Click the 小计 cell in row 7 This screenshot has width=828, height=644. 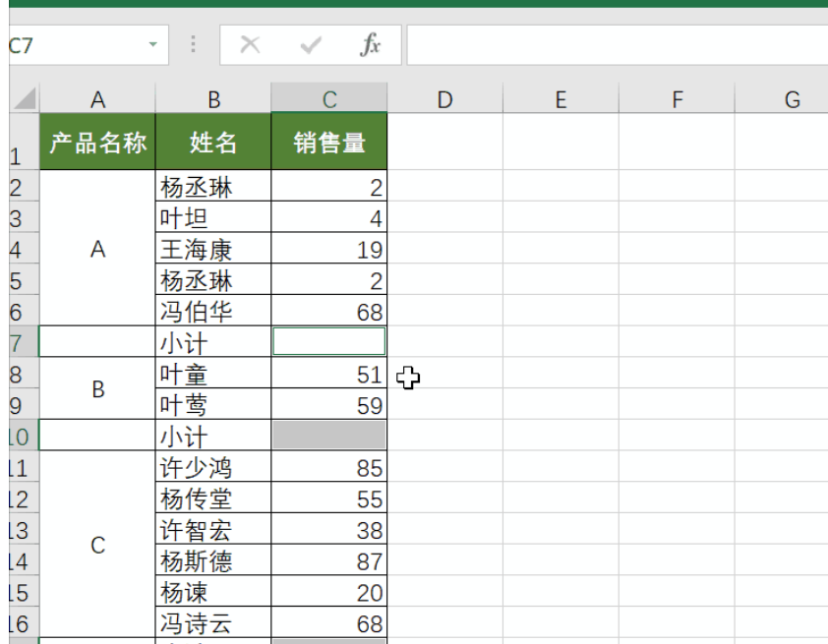coord(213,341)
